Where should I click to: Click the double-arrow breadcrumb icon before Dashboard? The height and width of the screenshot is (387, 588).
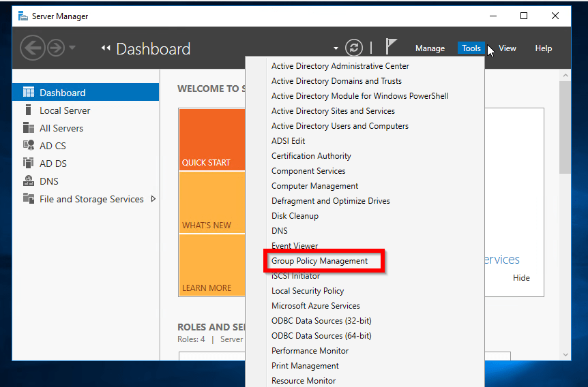106,48
